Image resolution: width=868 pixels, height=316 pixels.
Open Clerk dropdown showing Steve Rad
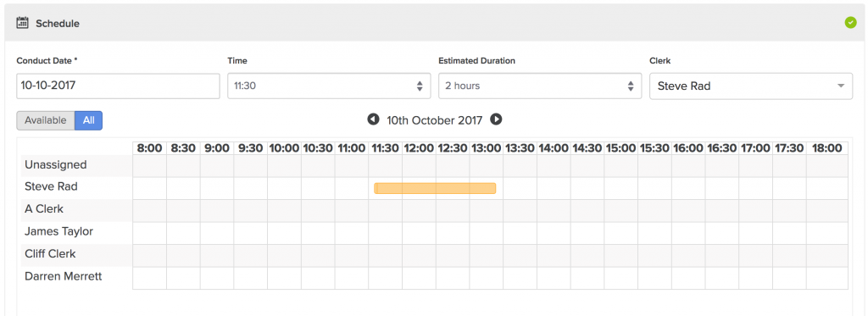[x=751, y=86]
